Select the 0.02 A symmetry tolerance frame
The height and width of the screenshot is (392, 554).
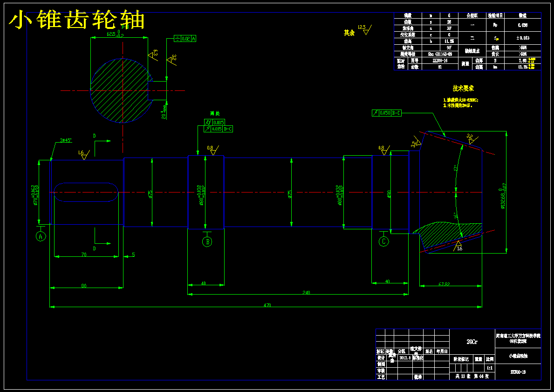tap(185, 39)
